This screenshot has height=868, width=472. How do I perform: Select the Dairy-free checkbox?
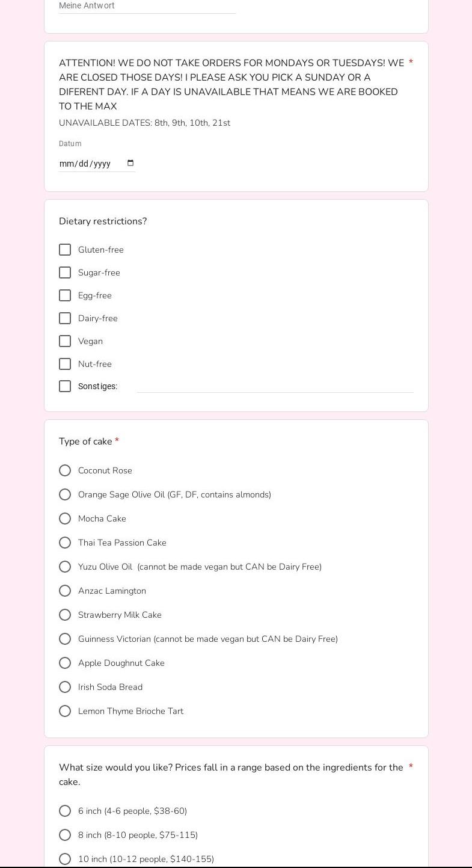pos(65,318)
